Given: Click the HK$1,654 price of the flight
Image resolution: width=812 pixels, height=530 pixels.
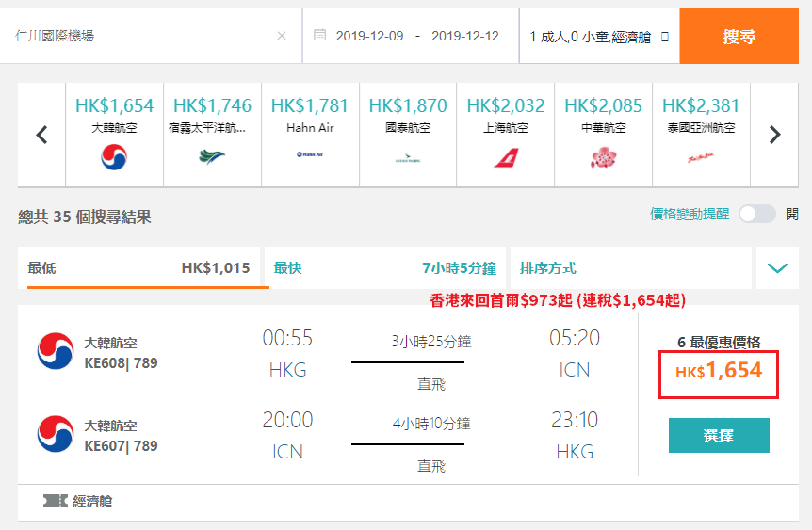Looking at the screenshot, I should [x=719, y=371].
